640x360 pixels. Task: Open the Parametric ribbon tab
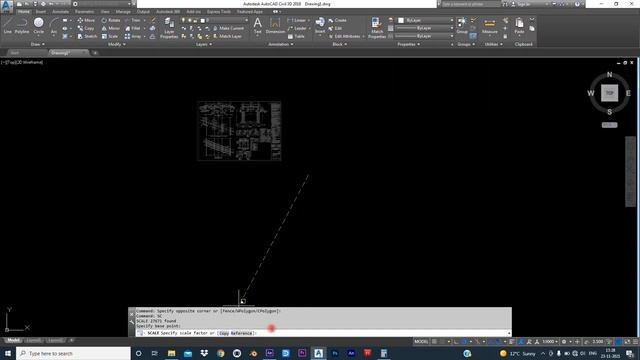pos(84,12)
